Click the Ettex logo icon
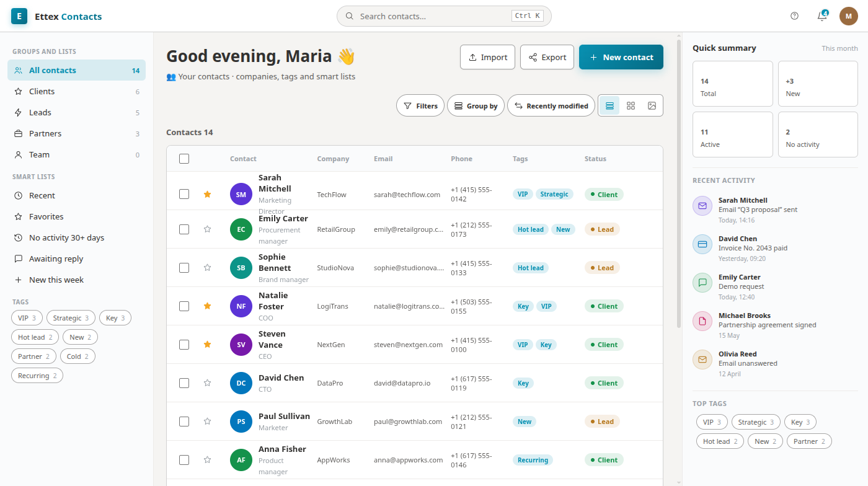The width and height of the screenshot is (868, 486). (x=19, y=16)
